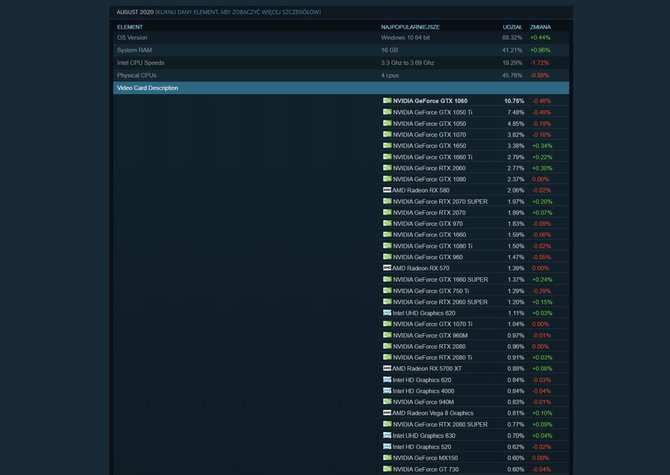Click the ELEMENT column header
The image size is (670, 475).
click(x=130, y=27)
